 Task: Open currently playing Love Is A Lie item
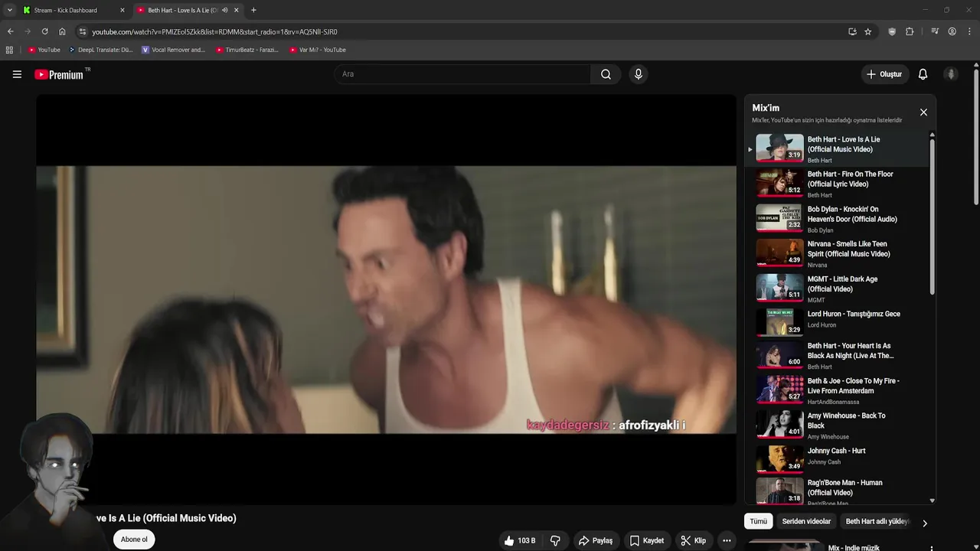coord(838,149)
